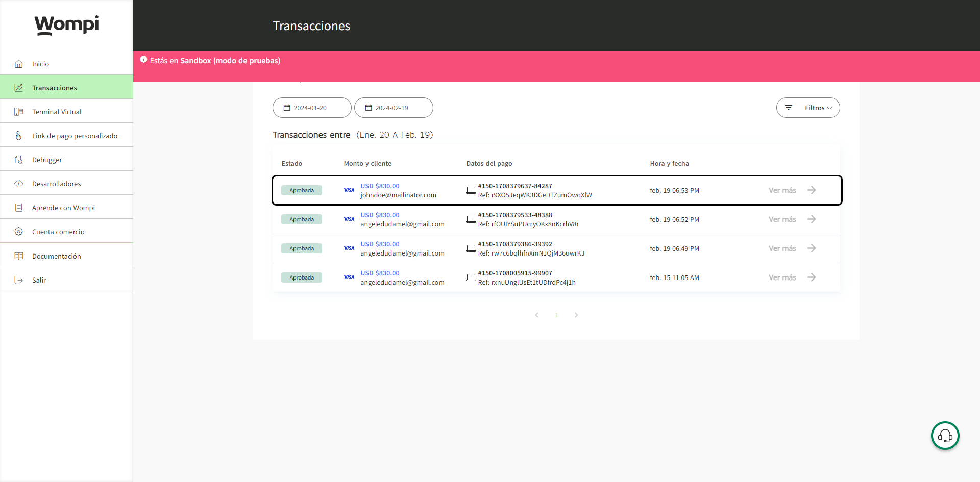Click Ver más on the johndoe@mailinator.com transaction
Image resolution: width=980 pixels, height=482 pixels.
click(x=782, y=190)
